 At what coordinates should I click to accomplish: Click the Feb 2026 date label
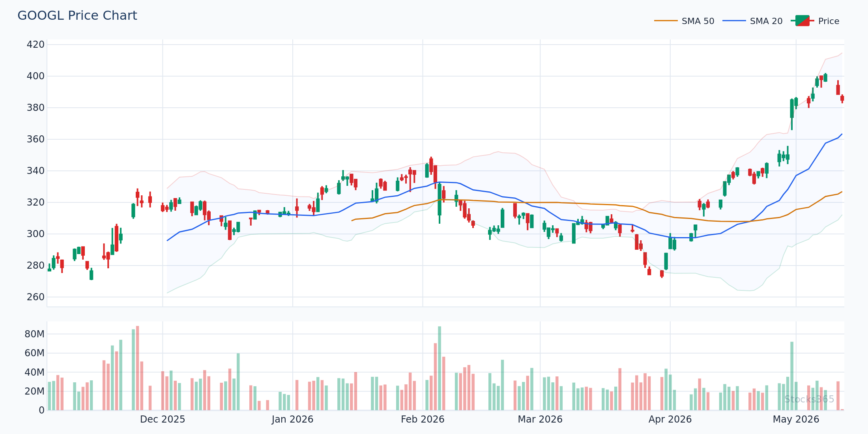pyautogui.click(x=423, y=419)
